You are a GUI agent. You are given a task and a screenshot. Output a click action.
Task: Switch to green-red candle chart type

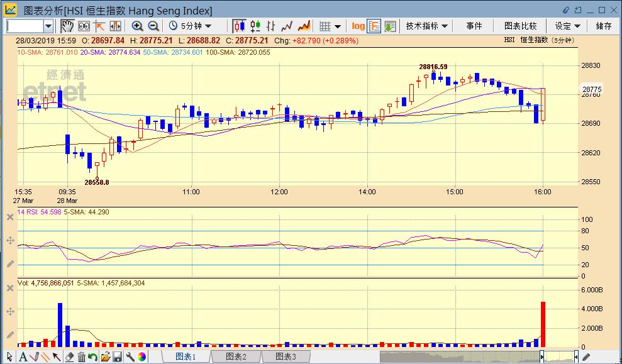point(255,26)
